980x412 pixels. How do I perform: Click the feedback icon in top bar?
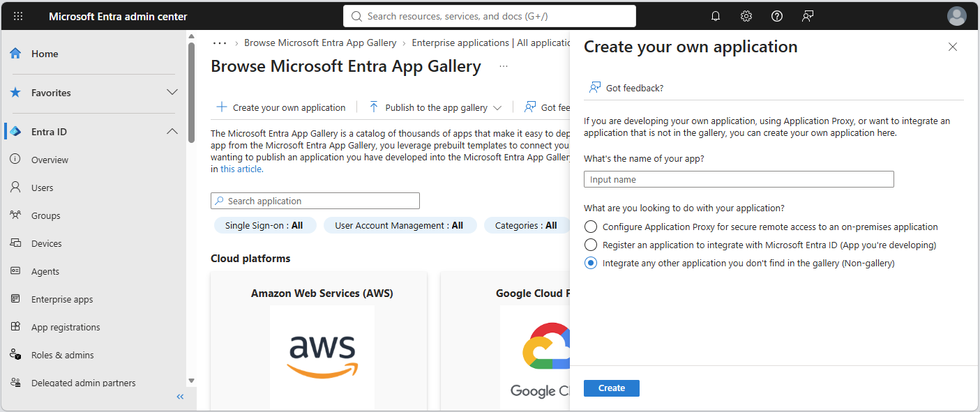pyautogui.click(x=808, y=16)
